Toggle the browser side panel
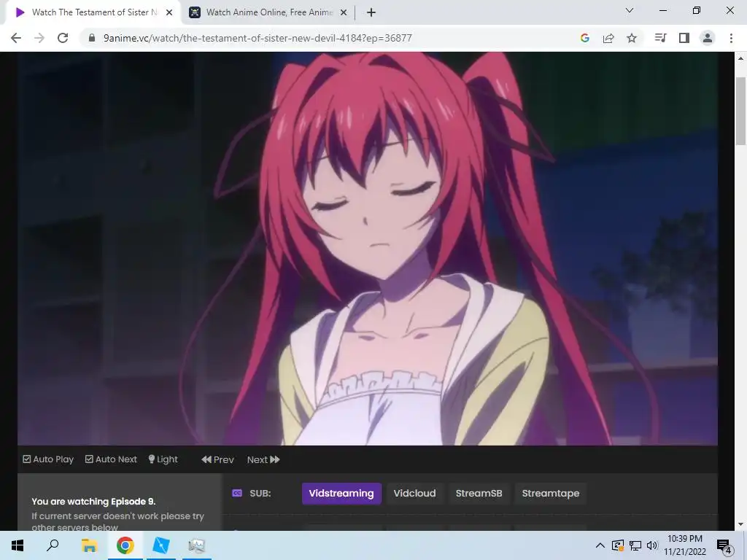Screen dimensions: 747x560 coord(684,38)
